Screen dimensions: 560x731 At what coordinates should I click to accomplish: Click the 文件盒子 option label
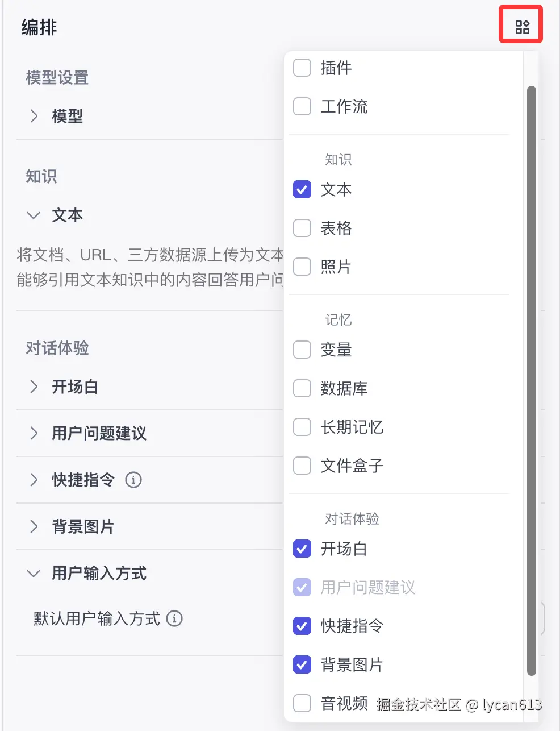(352, 466)
